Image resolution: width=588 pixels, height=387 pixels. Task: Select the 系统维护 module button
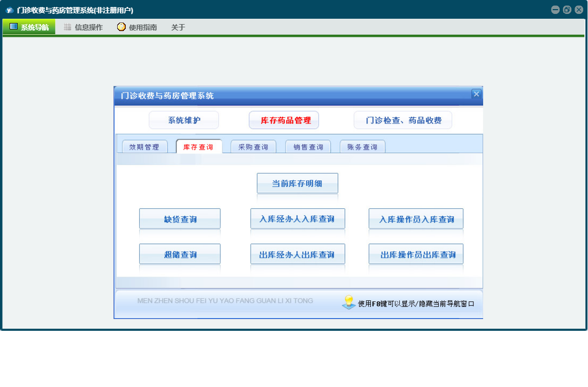(184, 120)
